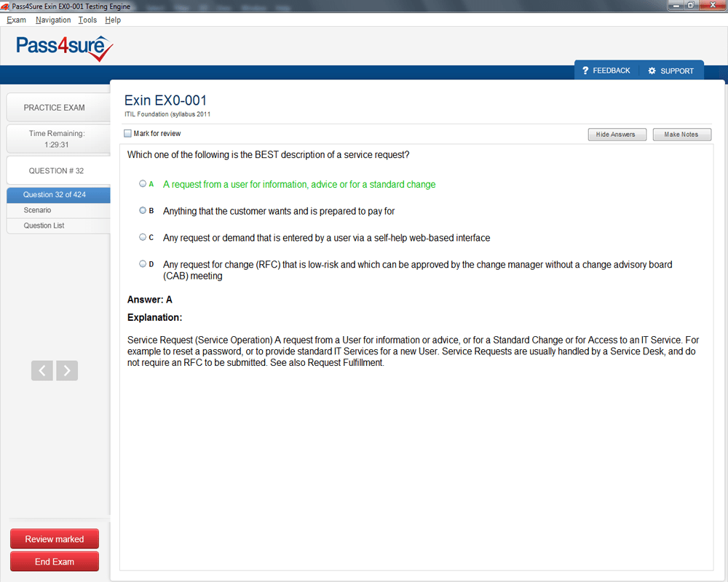Click the red End Exam button

55,562
